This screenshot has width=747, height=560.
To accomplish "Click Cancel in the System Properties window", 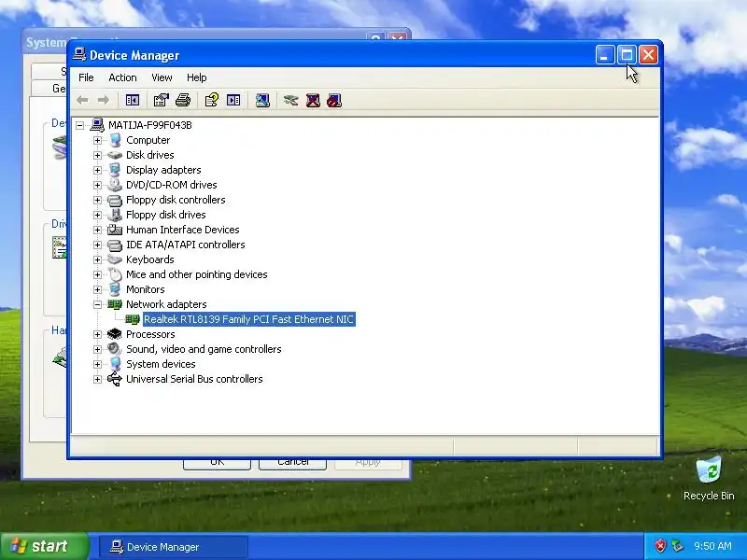I will point(292,463).
